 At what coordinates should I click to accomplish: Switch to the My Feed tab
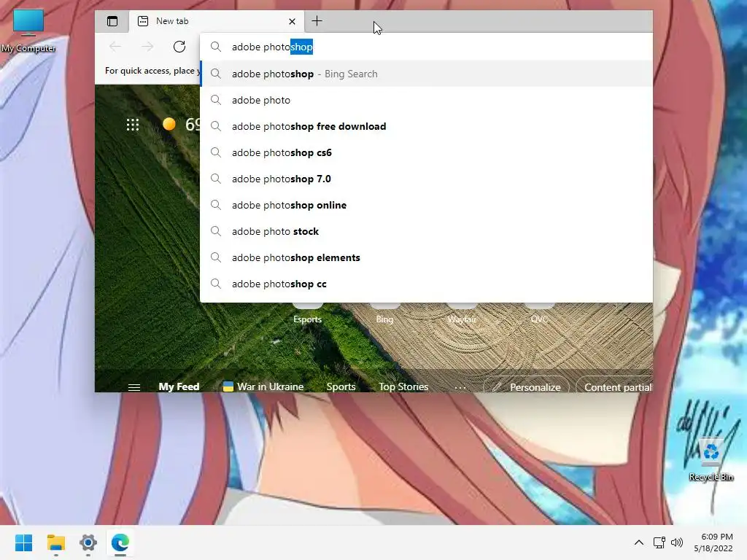tap(179, 386)
